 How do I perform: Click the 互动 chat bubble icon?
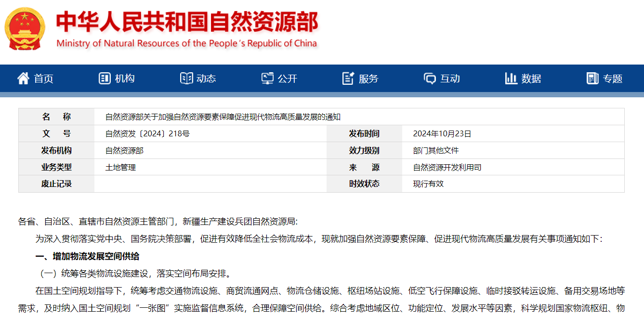click(x=430, y=79)
